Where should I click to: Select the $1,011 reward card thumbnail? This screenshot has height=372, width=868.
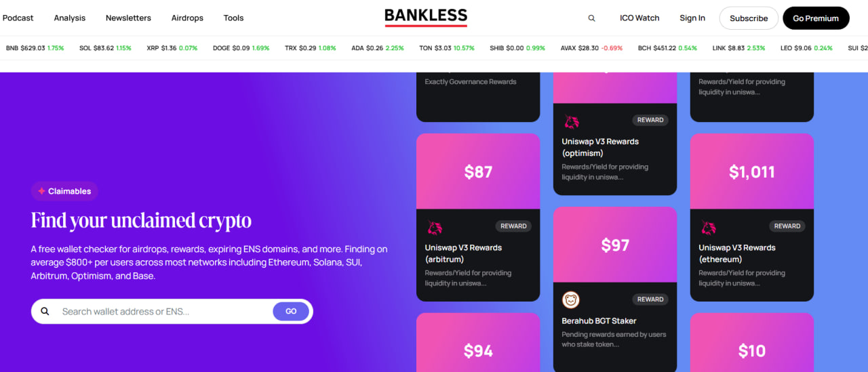pyautogui.click(x=751, y=171)
